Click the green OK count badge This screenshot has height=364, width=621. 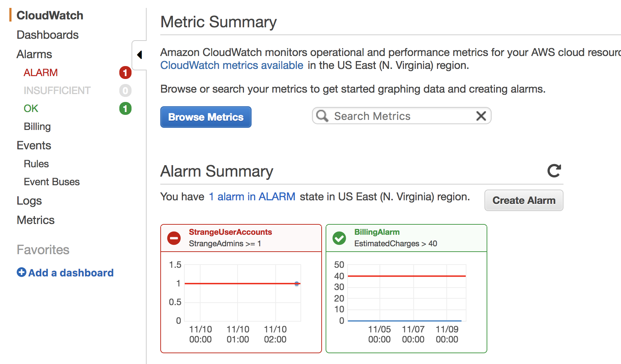pos(125,108)
